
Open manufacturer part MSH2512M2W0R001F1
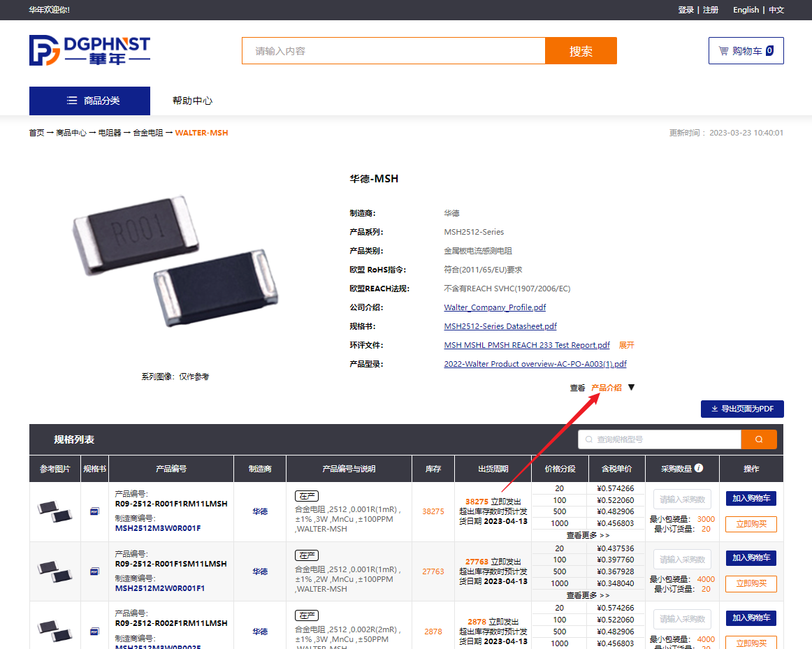point(160,588)
